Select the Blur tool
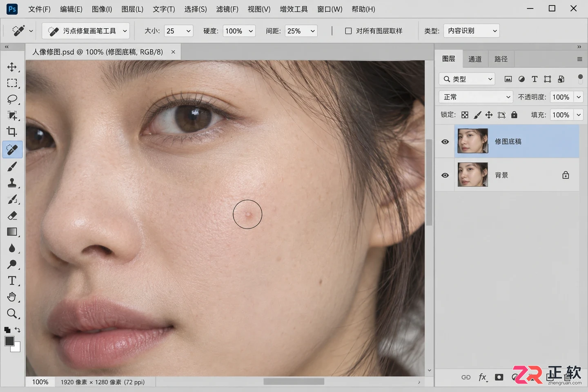The height and width of the screenshot is (392, 588). [12, 248]
